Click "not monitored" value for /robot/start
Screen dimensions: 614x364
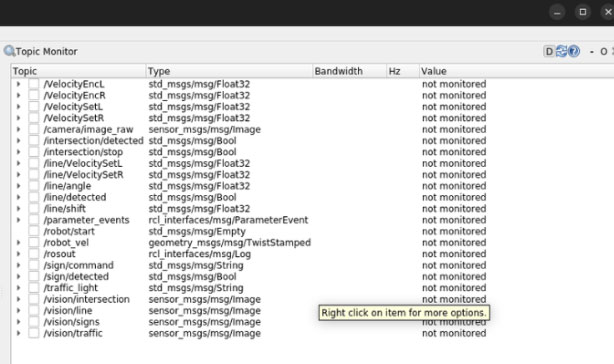pyautogui.click(x=454, y=231)
